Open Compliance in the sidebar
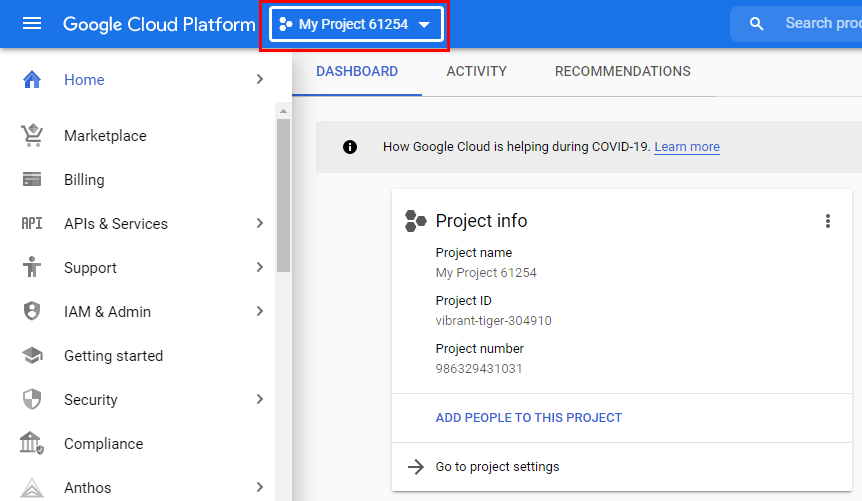The width and height of the screenshot is (862, 501). 103,444
